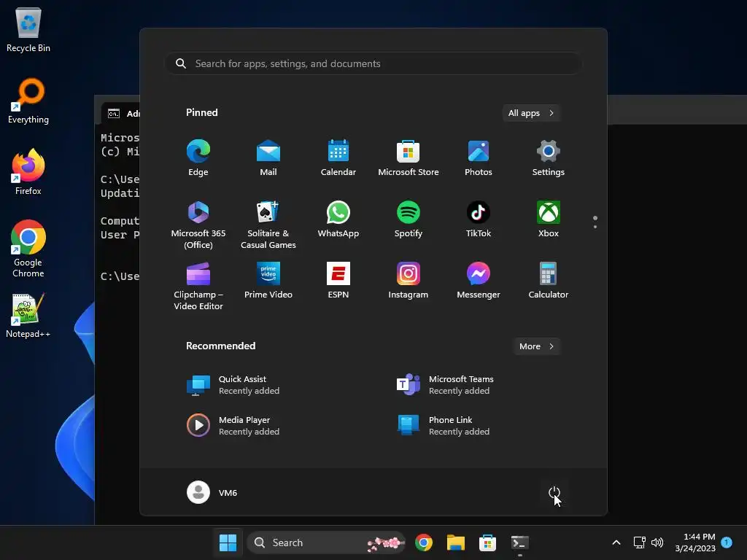Open Google Chrome from the taskbar
The height and width of the screenshot is (560, 747).
[424, 542]
